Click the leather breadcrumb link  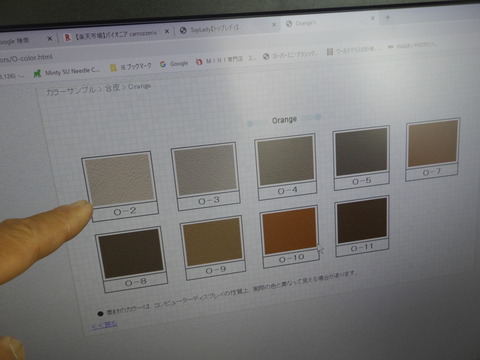pos(112,88)
